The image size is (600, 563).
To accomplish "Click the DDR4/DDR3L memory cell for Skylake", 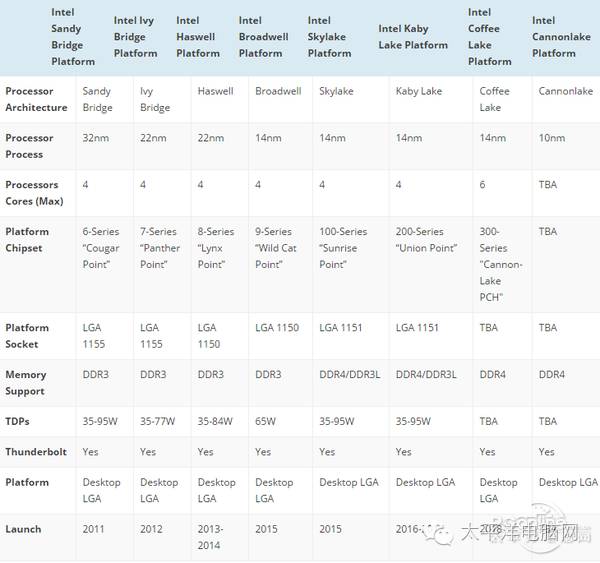I will 350,375.
